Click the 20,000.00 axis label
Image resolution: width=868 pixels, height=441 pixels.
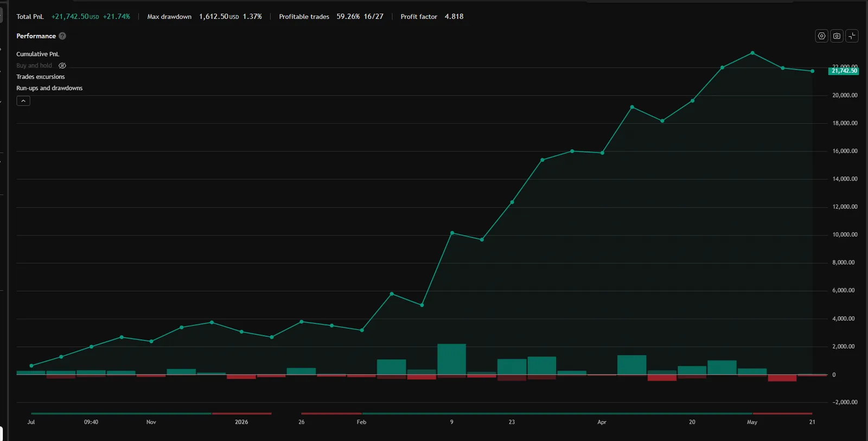[x=845, y=95]
